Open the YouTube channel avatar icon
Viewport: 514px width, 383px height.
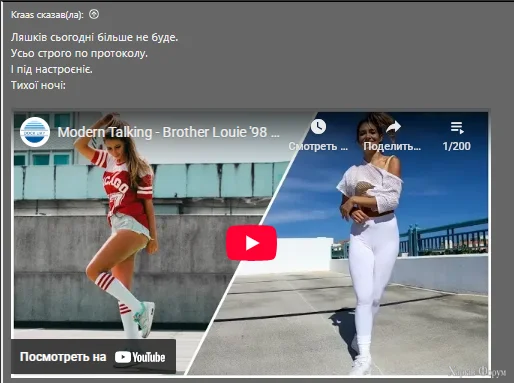[x=35, y=132]
